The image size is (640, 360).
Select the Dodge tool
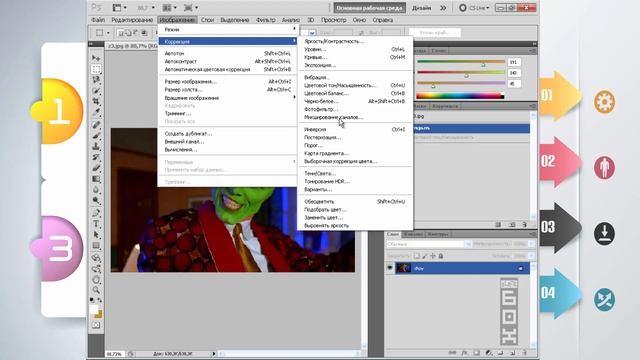(x=96, y=200)
